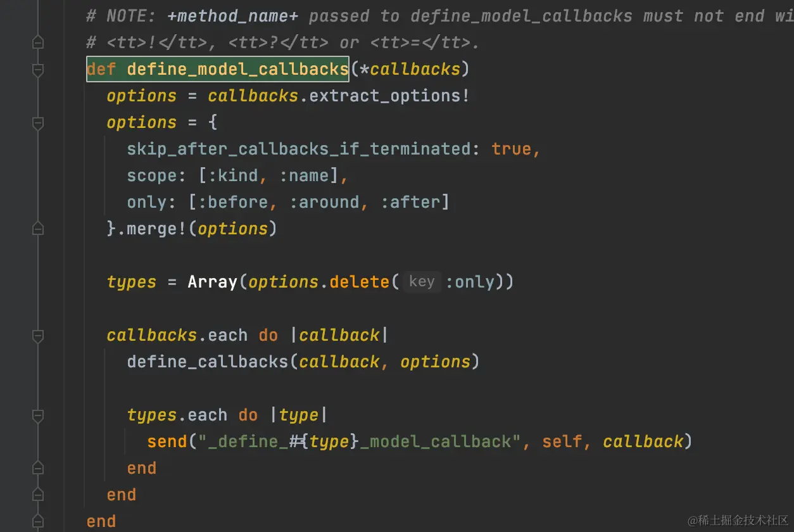
Task: Collapse the define_model_callbacks method fold marker
Action: (x=38, y=70)
